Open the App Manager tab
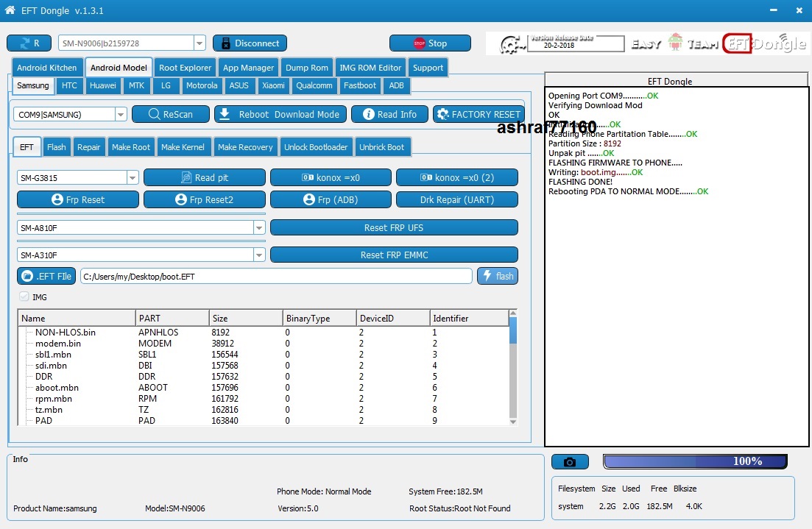The height and width of the screenshot is (529, 812). coord(248,68)
